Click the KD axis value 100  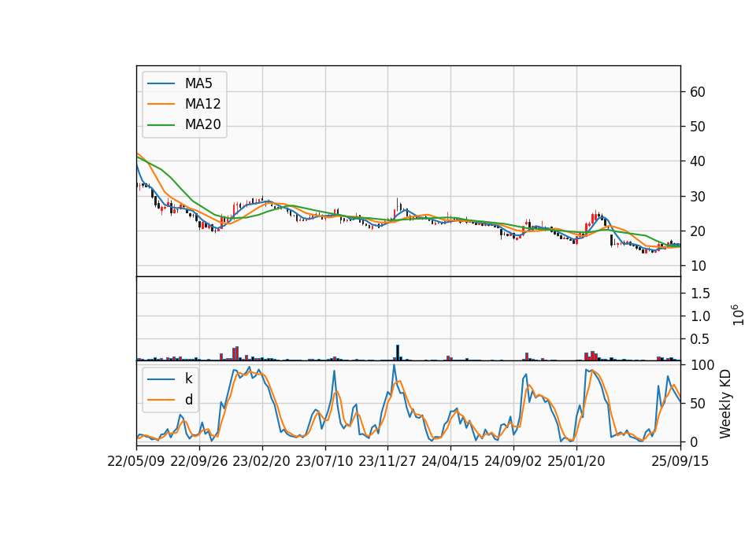tap(702, 365)
